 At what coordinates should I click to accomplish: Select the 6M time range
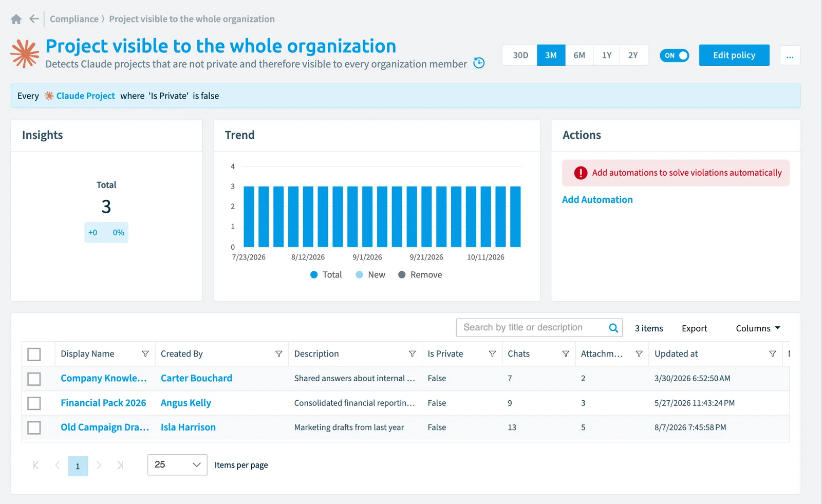click(580, 55)
